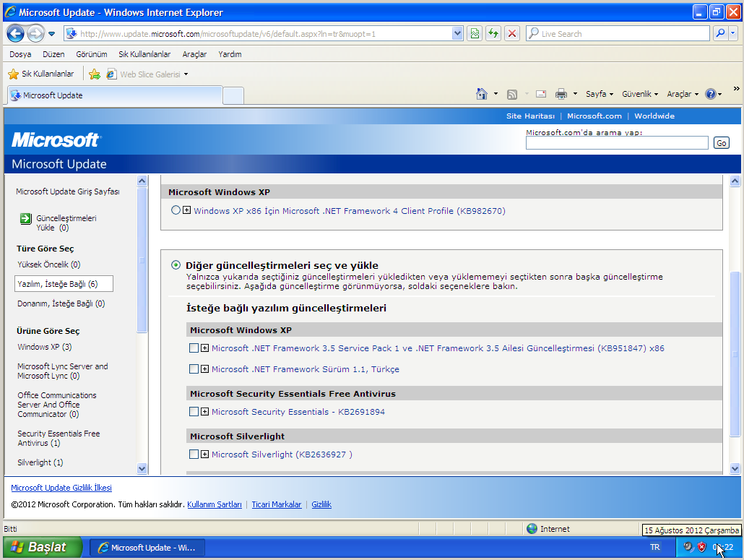Click the left sidebar scrollbar thumb

tap(142, 260)
